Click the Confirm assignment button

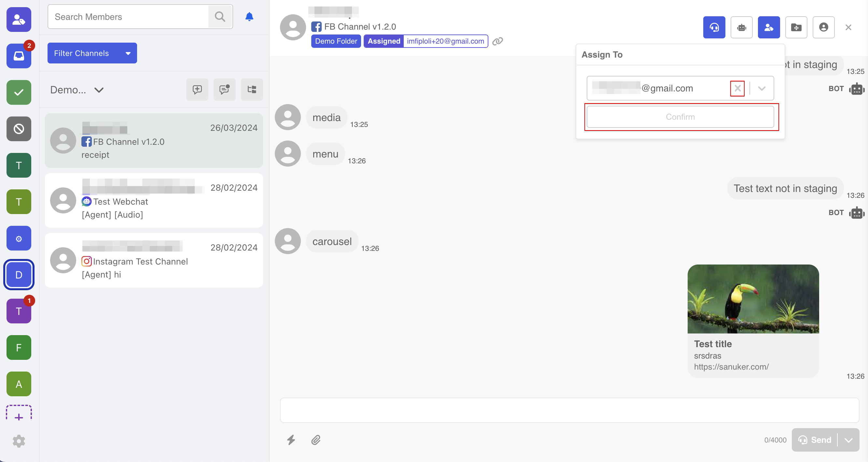tap(680, 117)
